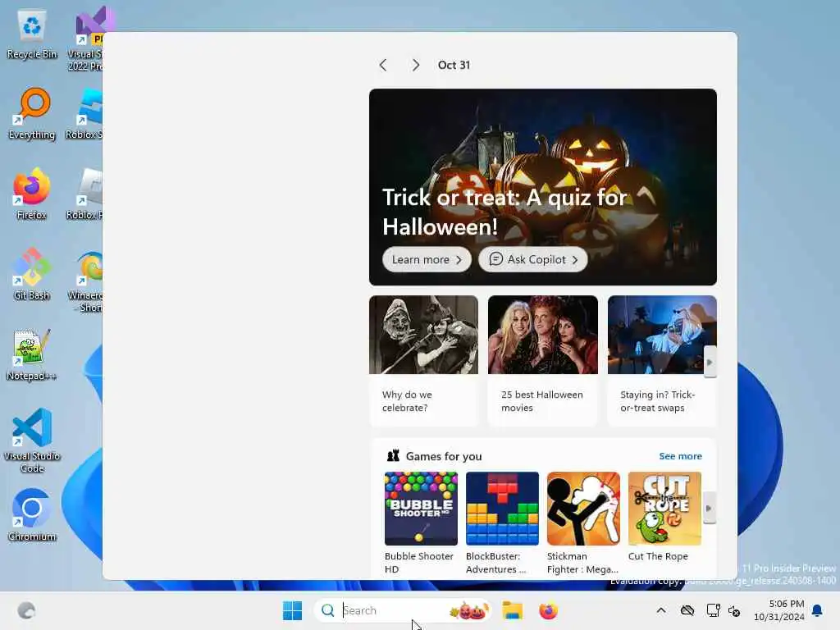Open Chromium desktop shortcut
840x630 pixels.
coord(32,515)
